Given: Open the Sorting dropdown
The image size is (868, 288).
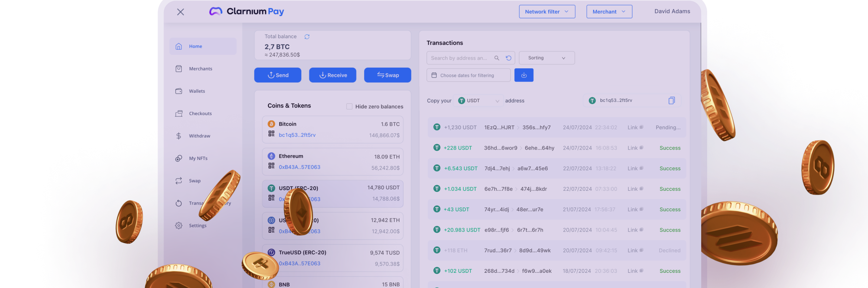Looking at the screenshot, I should pos(547,58).
